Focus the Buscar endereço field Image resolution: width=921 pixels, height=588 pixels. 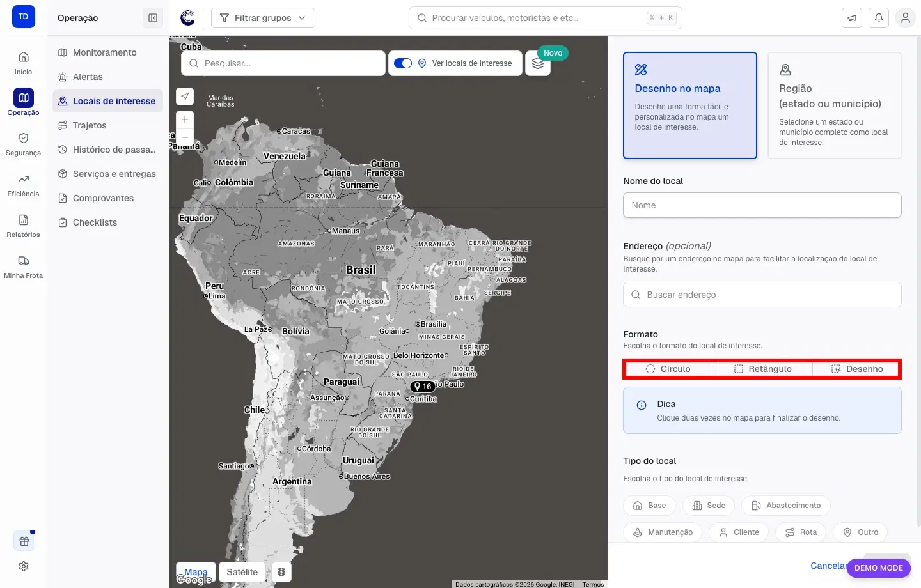(x=762, y=295)
